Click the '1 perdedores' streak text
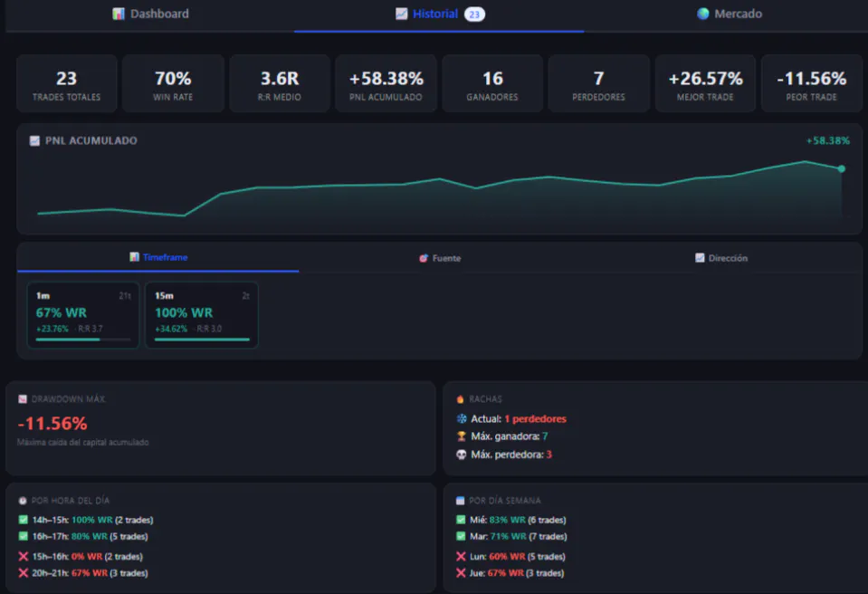 [x=535, y=418]
